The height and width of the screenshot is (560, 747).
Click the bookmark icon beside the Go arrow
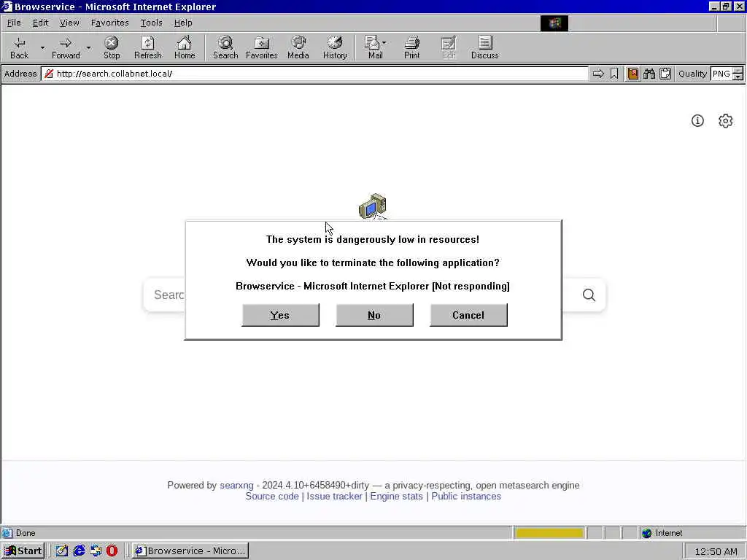tap(614, 74)
